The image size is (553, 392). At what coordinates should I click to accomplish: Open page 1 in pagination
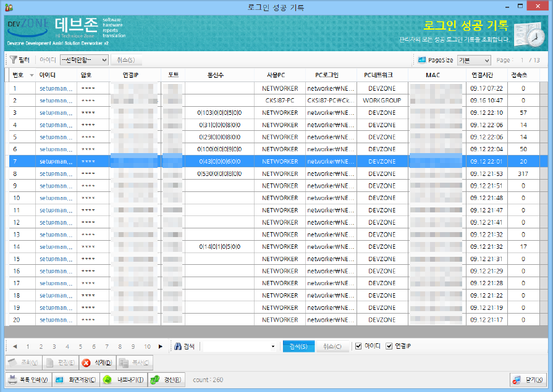(28, 346)
